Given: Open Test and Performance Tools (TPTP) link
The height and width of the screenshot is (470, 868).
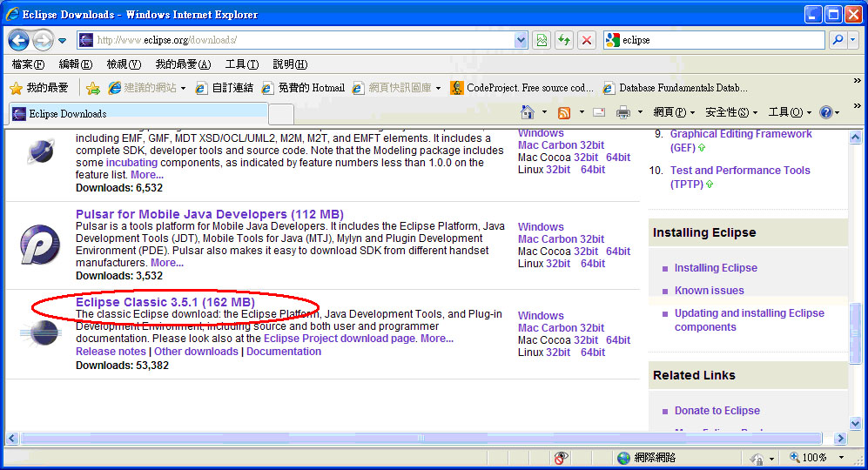Looking at the screenshot, I should 739,178.
